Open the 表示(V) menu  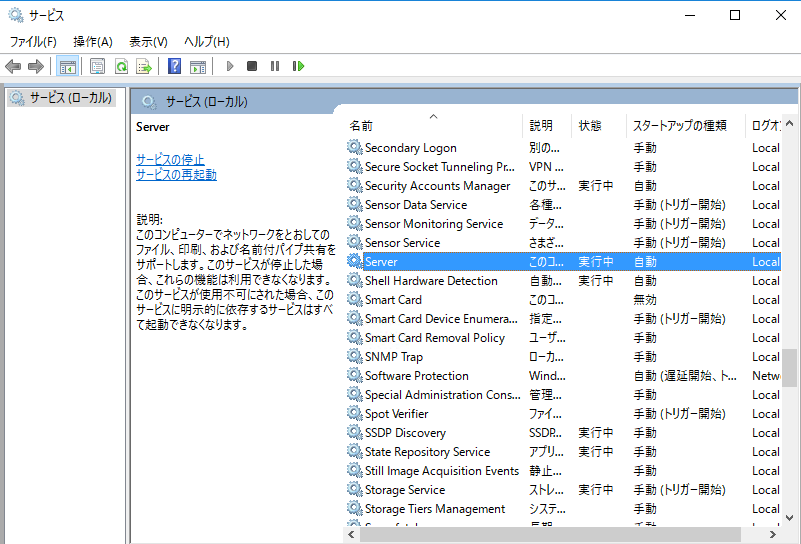(148, 41)
